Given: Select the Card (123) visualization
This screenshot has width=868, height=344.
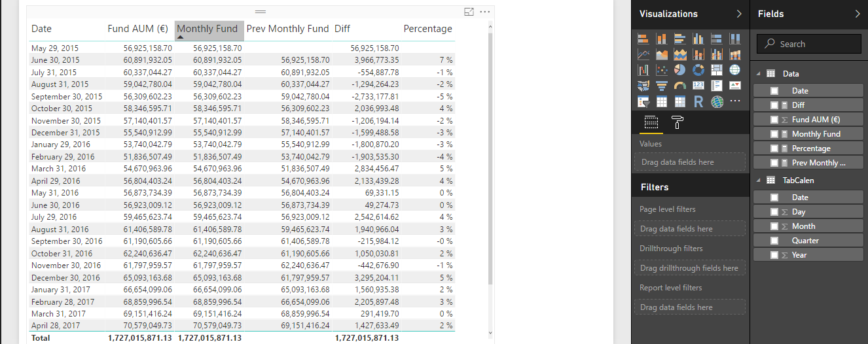Looking at the screenshot, I should pyautogui.click(x=698, y=86).
